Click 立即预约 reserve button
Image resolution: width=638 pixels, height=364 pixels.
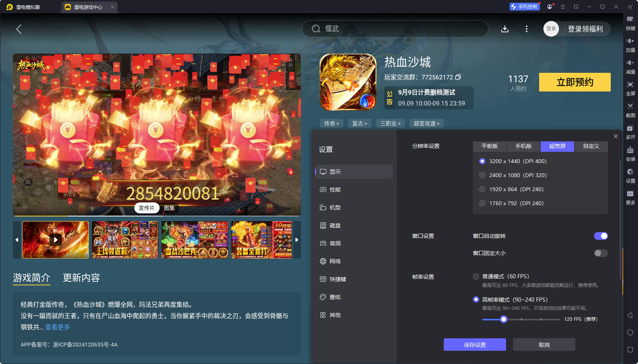(575, 82)
